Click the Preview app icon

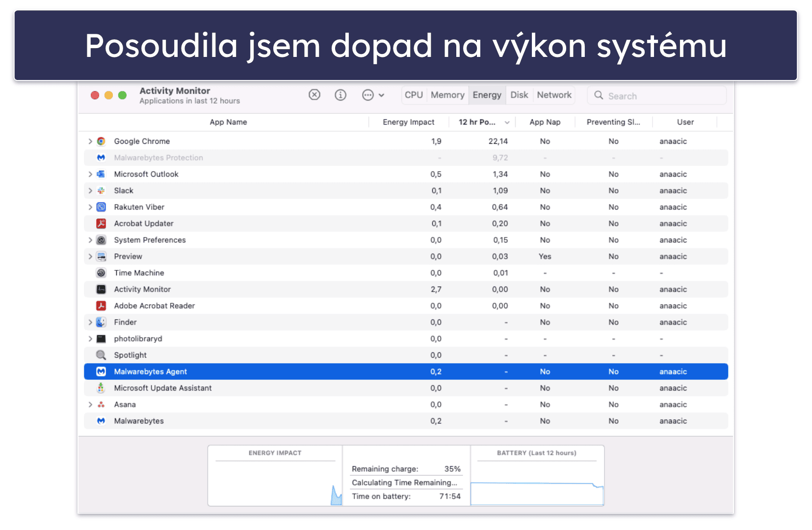click(101, 256)
